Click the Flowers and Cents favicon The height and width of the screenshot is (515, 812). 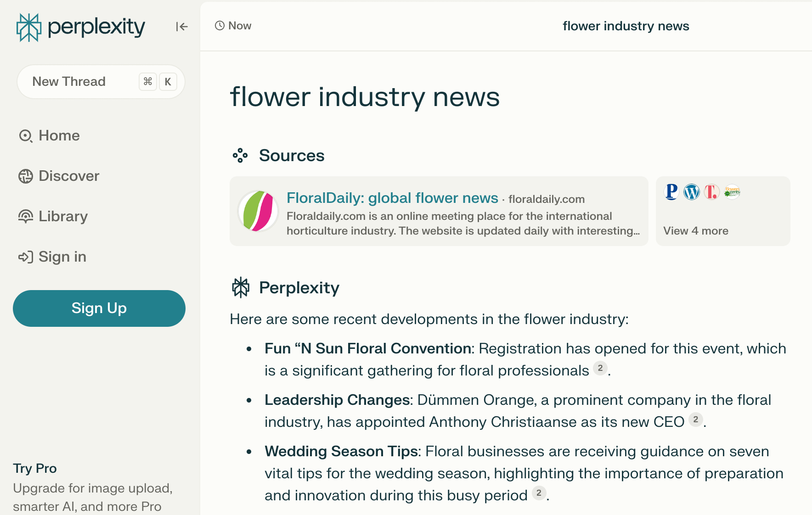[x=732, y=192]
